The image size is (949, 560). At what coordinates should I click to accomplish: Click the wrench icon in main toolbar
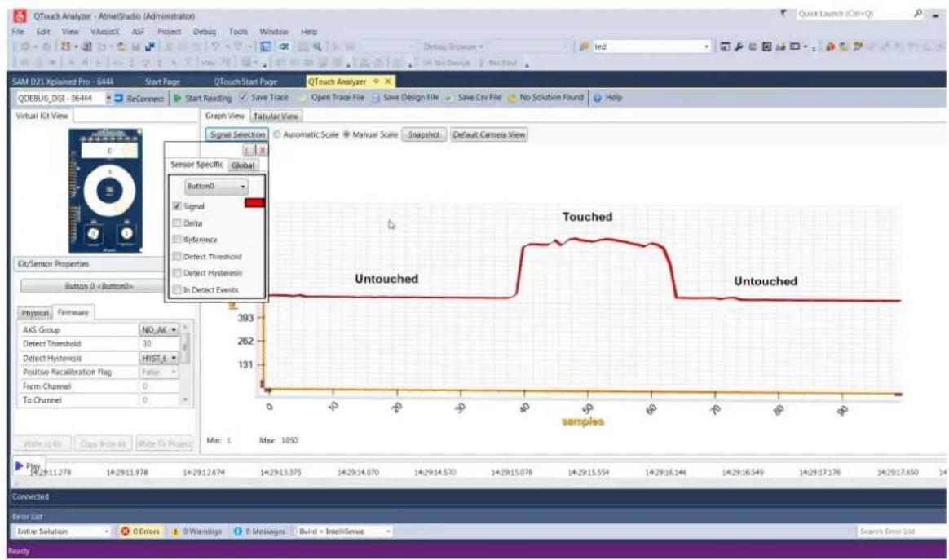739,46
